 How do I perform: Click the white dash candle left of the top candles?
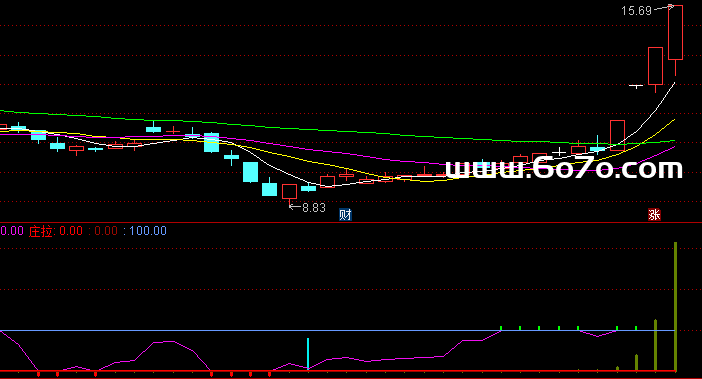636,85
